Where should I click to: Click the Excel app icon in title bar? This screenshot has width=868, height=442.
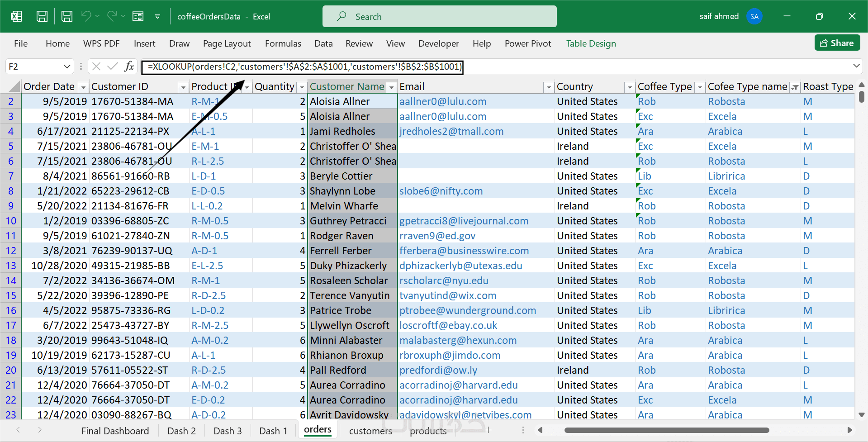16,17
